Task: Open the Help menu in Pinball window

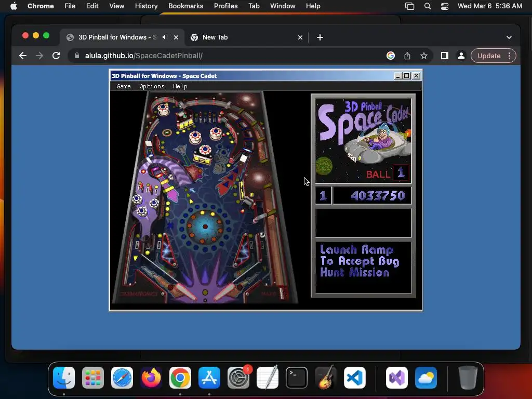Action: point(180,86)
